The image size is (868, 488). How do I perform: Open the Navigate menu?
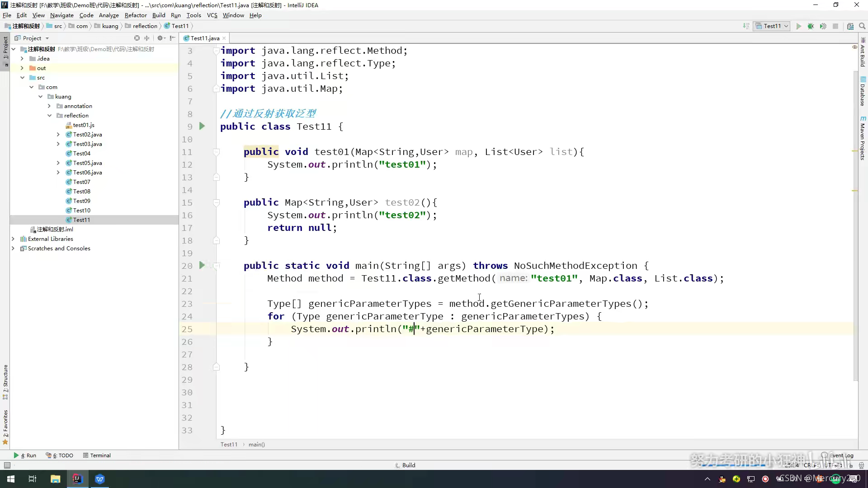tap(62, 15)
